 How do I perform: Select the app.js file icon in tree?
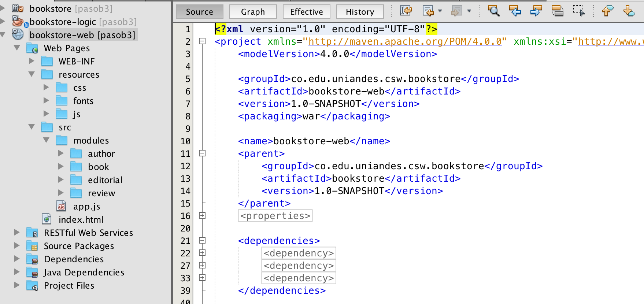tap(61, 206)
